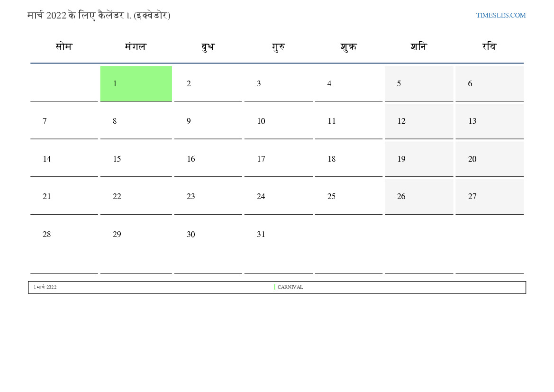
Task: Click the सोम weekday column header
Action: pos(64,46)
